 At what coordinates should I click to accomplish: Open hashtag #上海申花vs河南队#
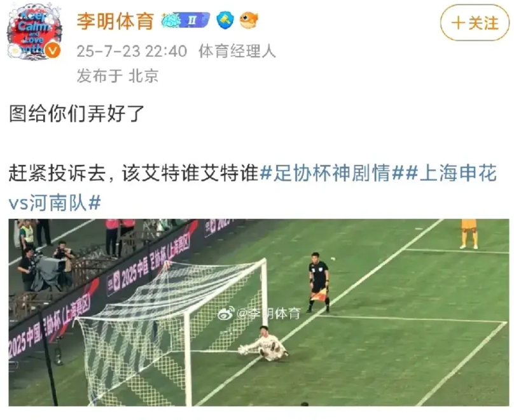click(x=253, y=188)
